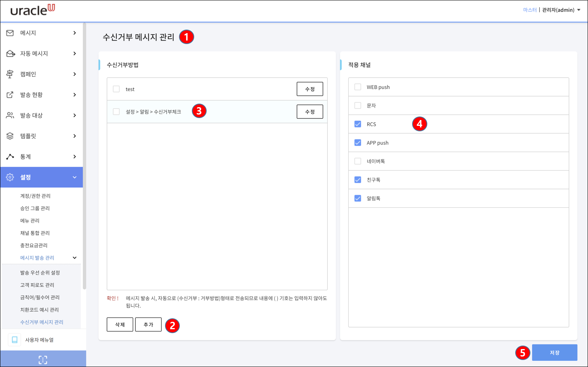Expand the 캠페인 menu chevron
Screen dimensions: 588x367
point(75,74)
